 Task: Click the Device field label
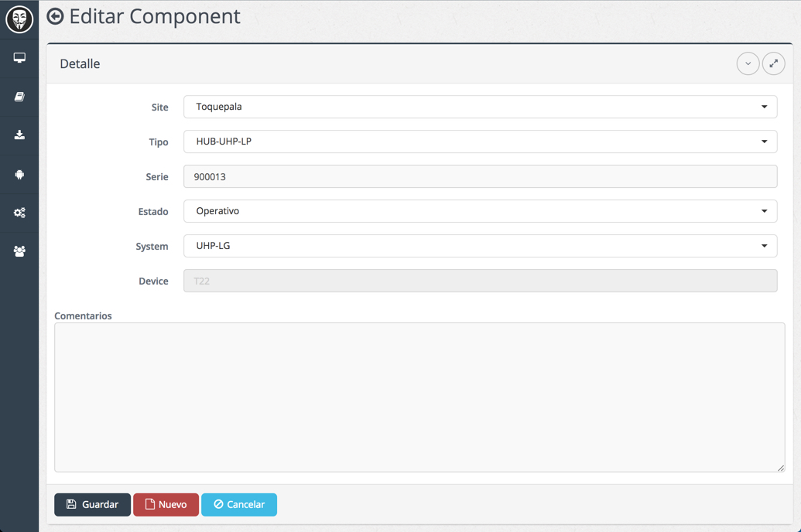pyautogui.click(x=153, y=281)
